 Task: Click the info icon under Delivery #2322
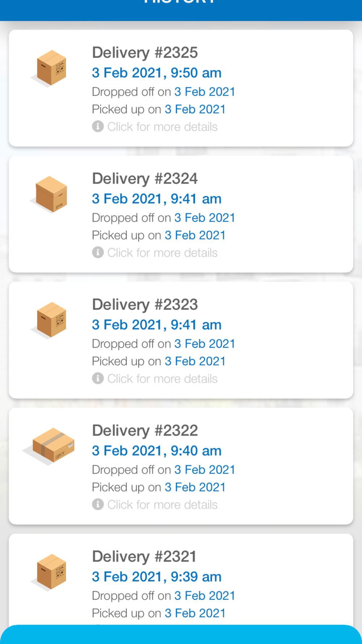coord(98,505)
